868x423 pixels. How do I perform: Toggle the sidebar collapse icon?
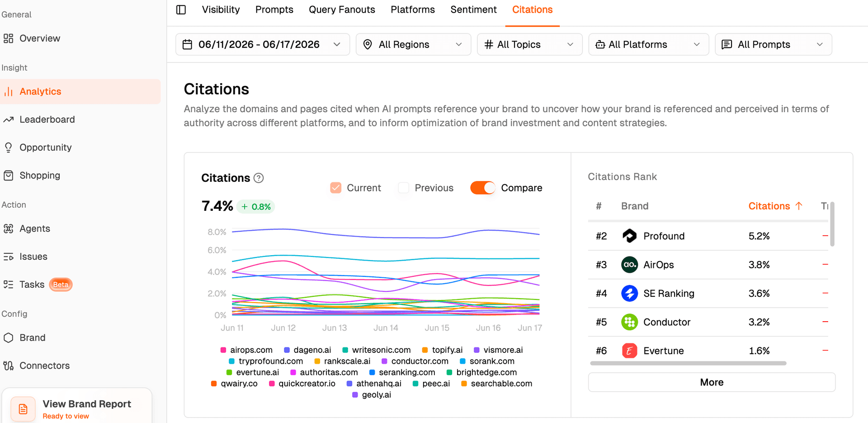click(x=181, y=10)
